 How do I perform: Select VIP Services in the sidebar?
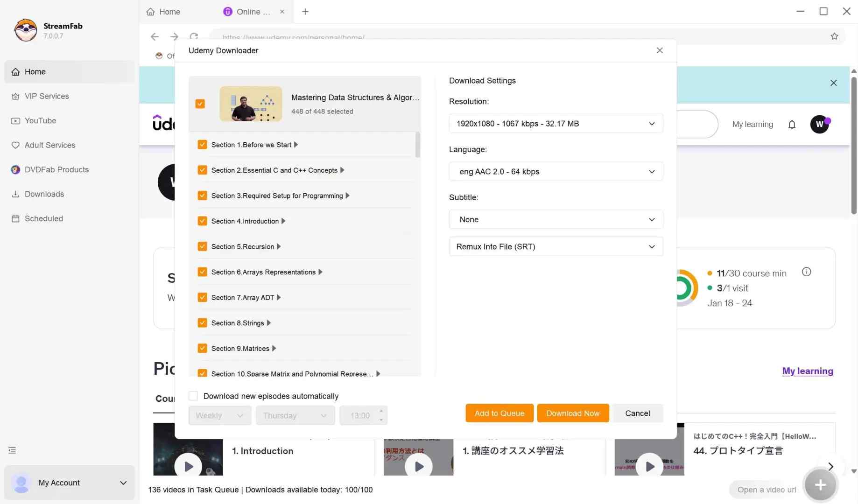(47, 96)
